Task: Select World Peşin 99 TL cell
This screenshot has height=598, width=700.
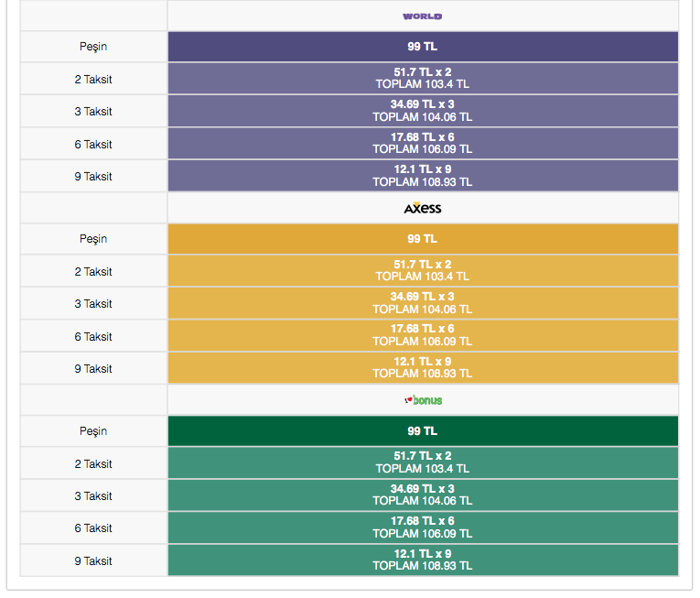Action: pyautogui.click(x=423, y=47)
